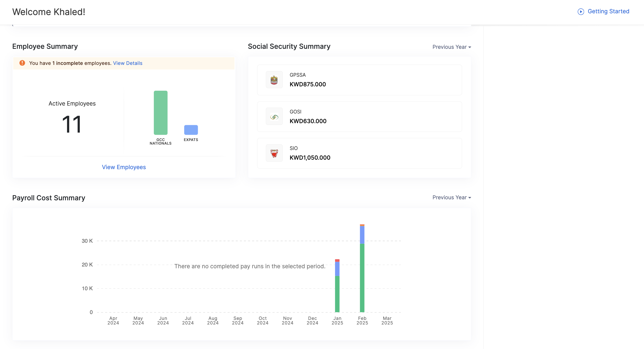Open the Getting Started link
The width and height of the screenshot is (644, 349).
click(x=608, y=11)
